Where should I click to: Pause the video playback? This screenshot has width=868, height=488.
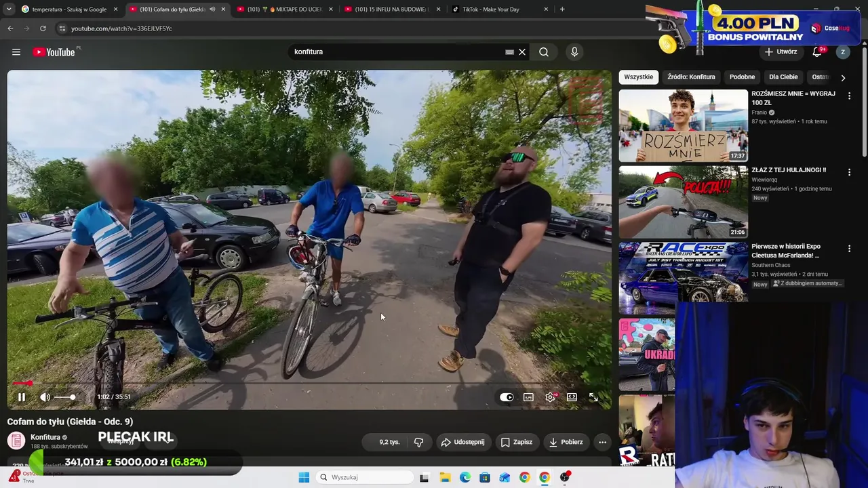[x=22, y=397]
